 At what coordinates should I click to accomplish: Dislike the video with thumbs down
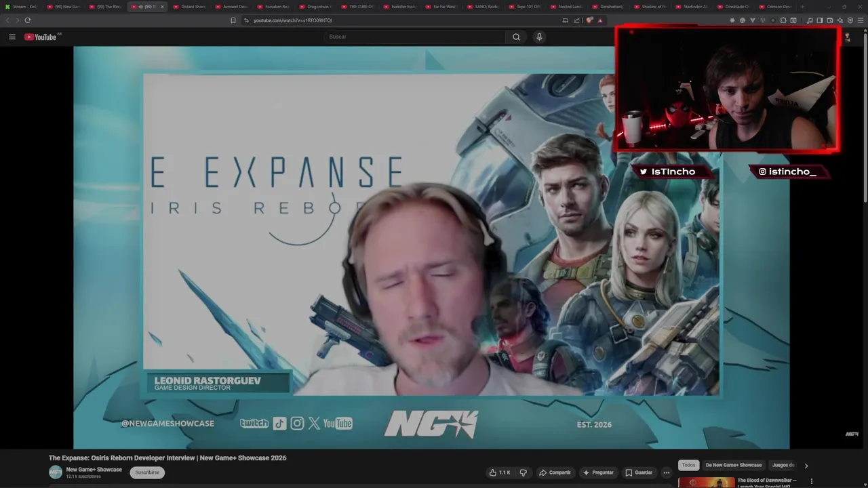point(523,472)
